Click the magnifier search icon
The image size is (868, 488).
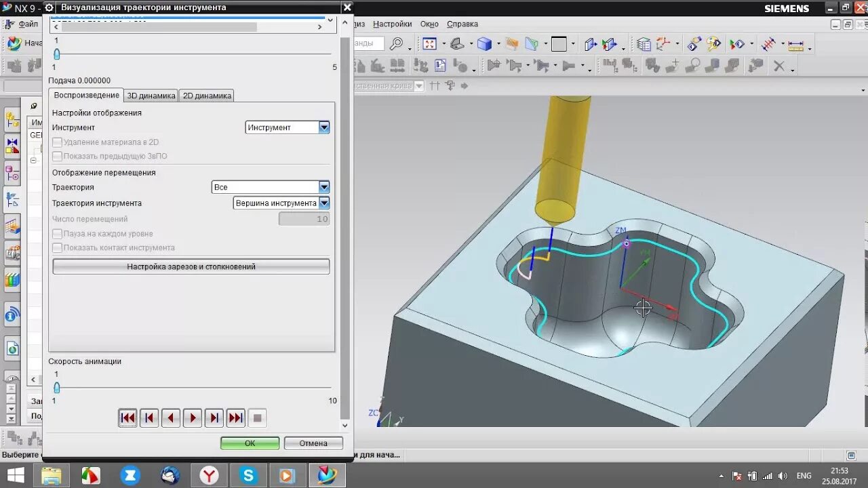pos(396,44)
